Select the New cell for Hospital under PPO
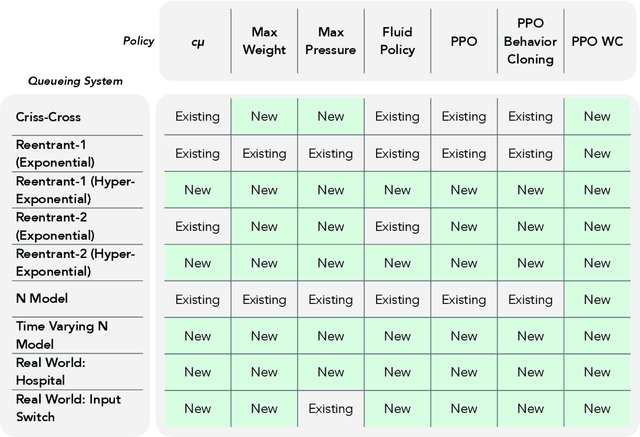Viewport: 640px width, 437px height. pyautogui.click(x=464, y=372)
